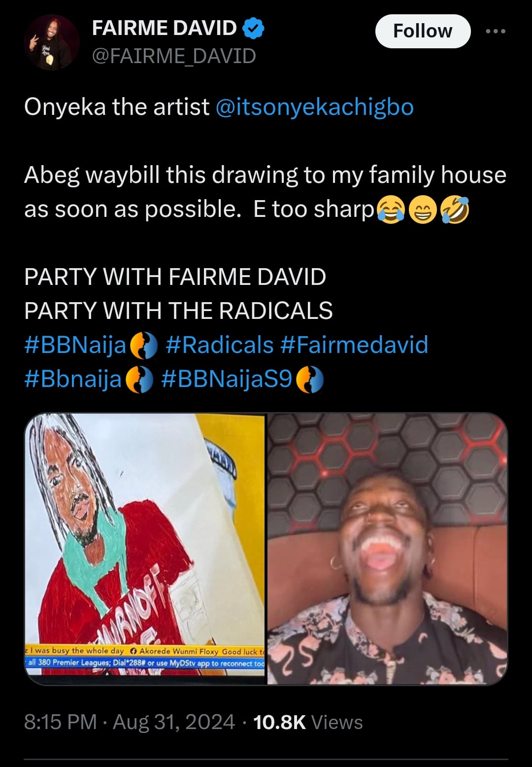Click the face-with-tears-of-joy emoji

pos(391,210)
